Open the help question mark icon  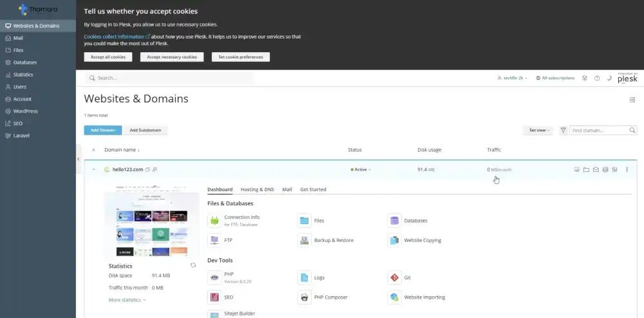tap(597, 78)
